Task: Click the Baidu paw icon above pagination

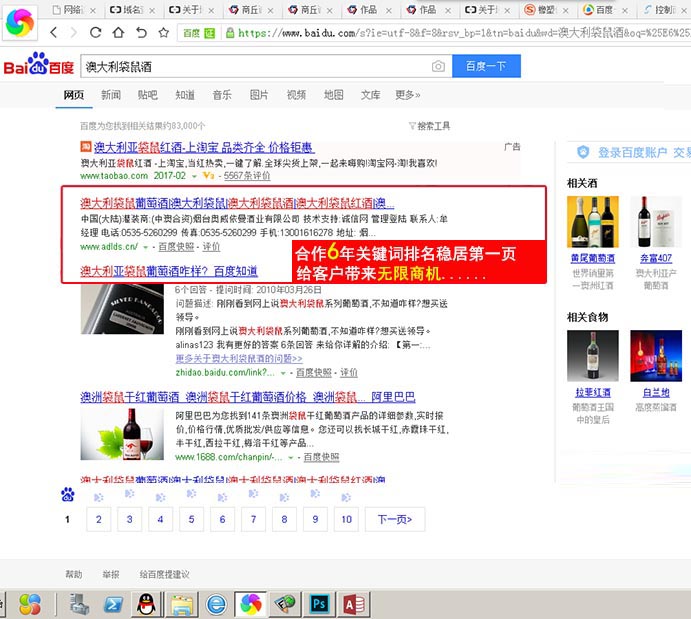Action: (x=67, y=495)
